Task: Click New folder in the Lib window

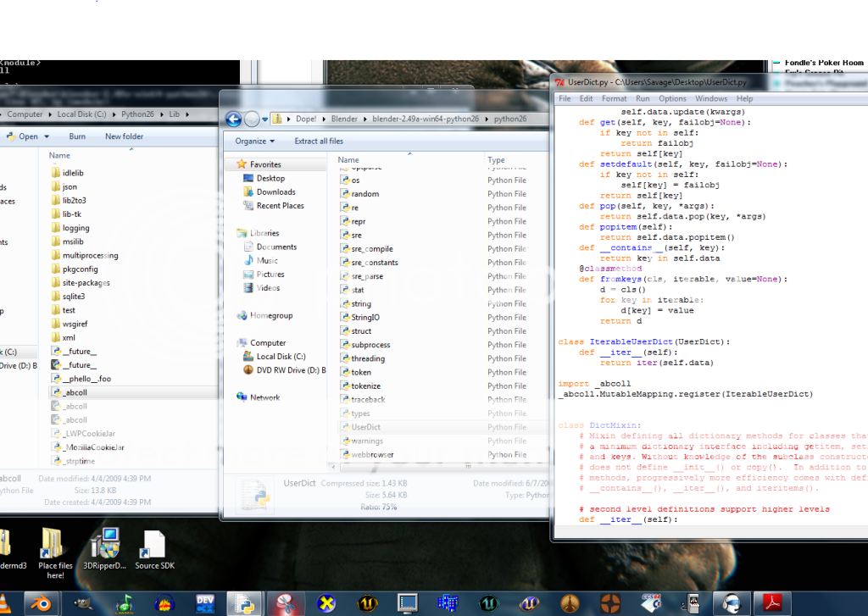Action: click(x=124, y=136)
